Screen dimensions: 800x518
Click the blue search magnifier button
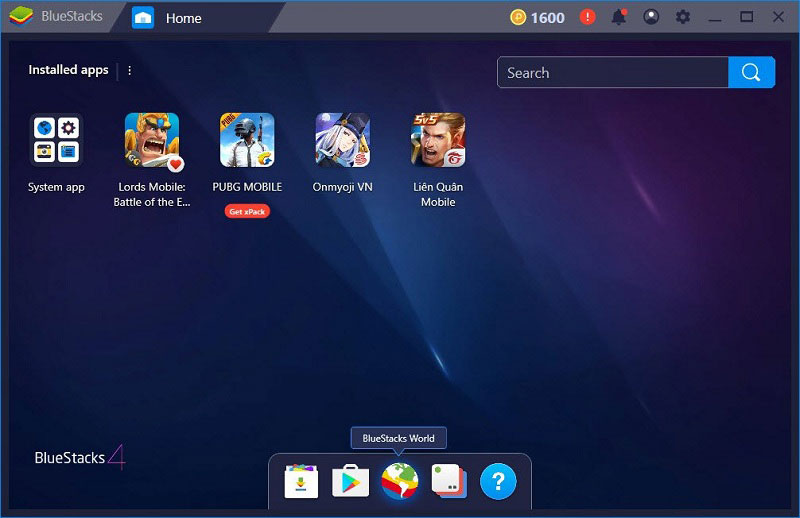click(752, 72)
